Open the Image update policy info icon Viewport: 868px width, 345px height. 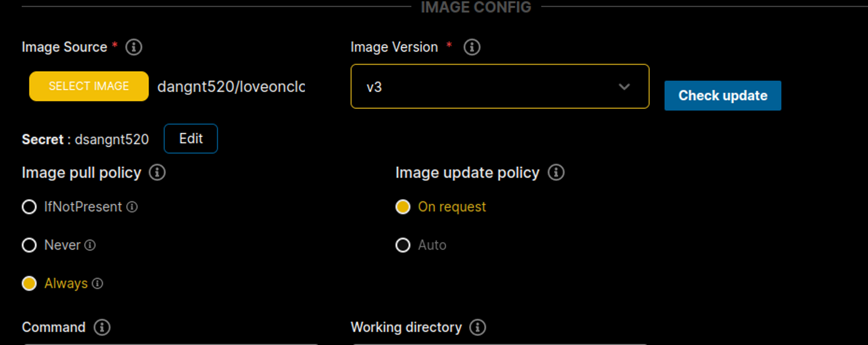[x=556, y=172]
